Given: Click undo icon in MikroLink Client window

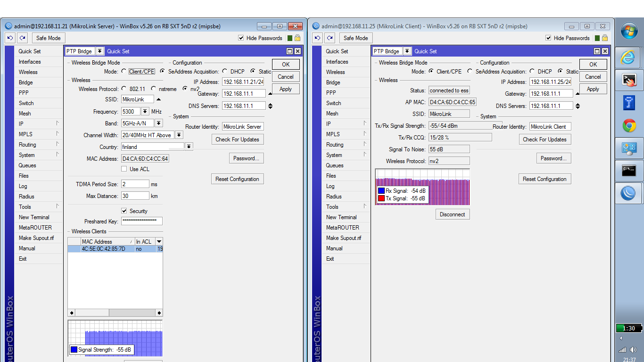Looking at the screenshot, I should point(317,38).
